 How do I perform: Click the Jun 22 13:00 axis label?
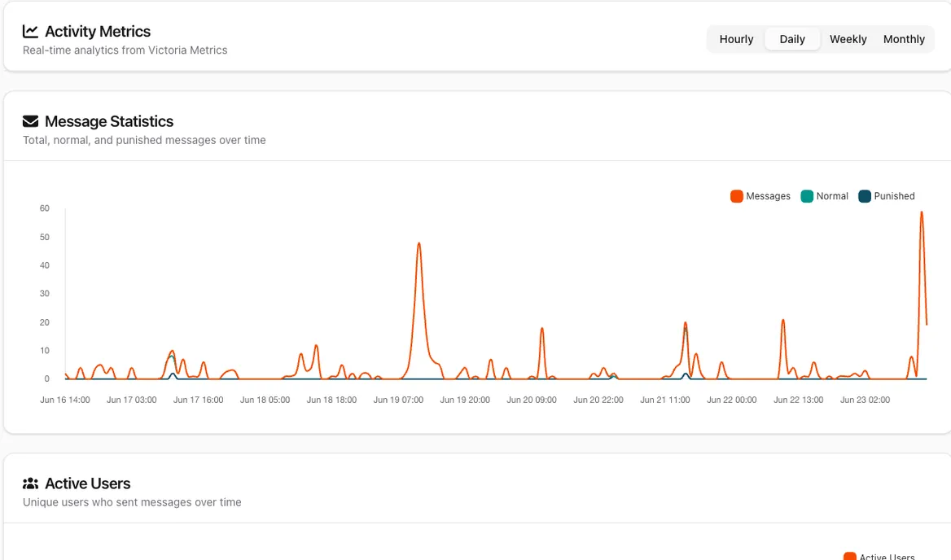[799, 400]
